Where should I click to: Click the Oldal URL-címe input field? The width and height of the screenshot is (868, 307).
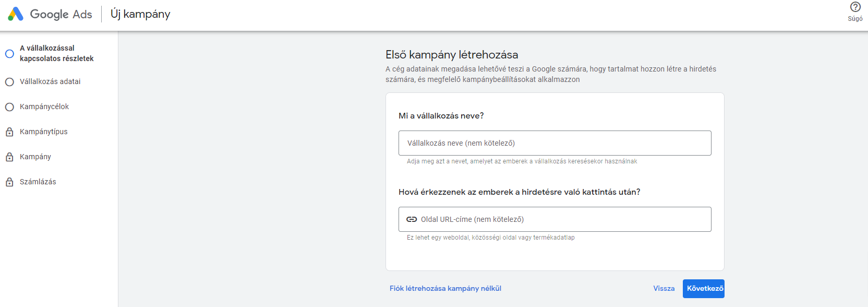click(x=554, y=219)
